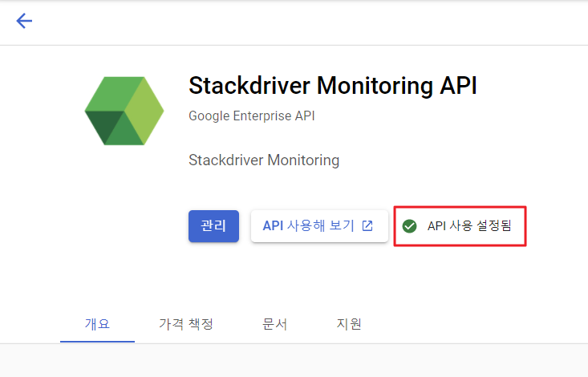Switch to the 개요 tab

click(x=97, y=324)
